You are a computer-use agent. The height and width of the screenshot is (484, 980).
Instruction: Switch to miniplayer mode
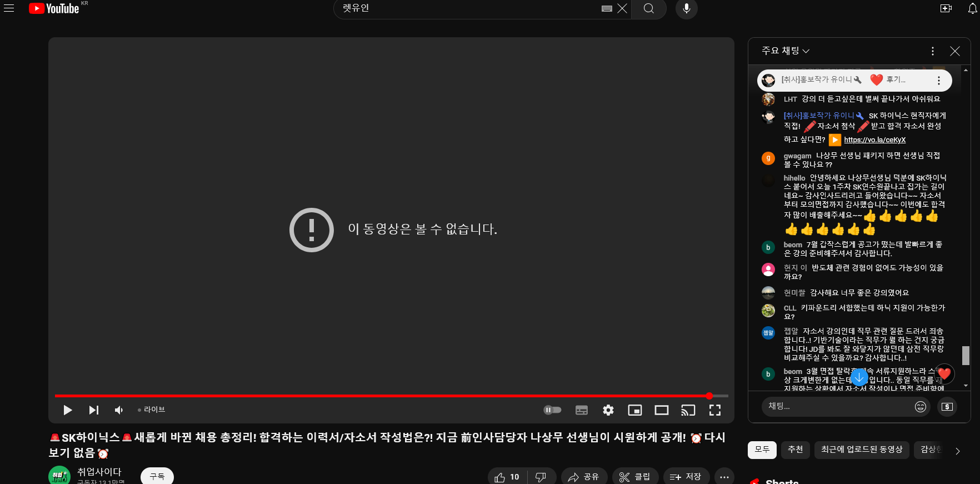[635, 410]
